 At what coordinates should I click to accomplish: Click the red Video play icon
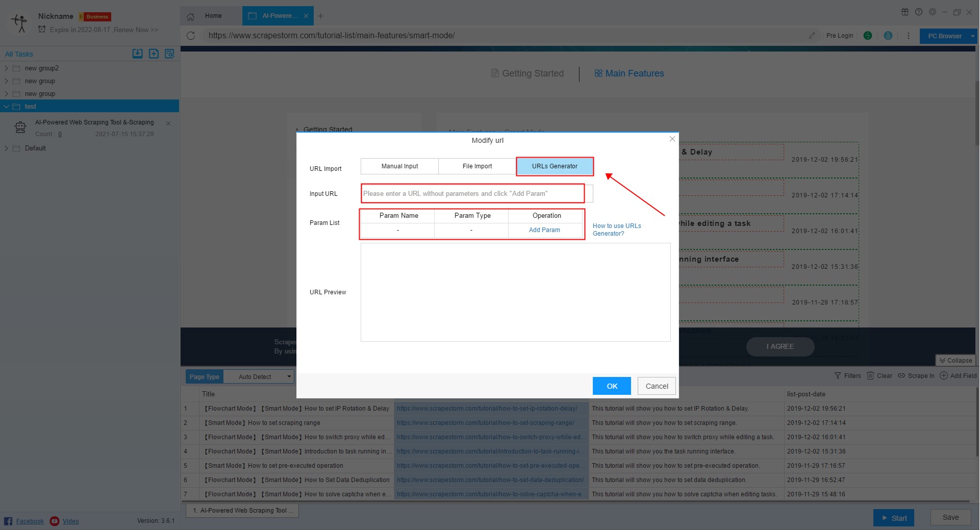(55, 521)
